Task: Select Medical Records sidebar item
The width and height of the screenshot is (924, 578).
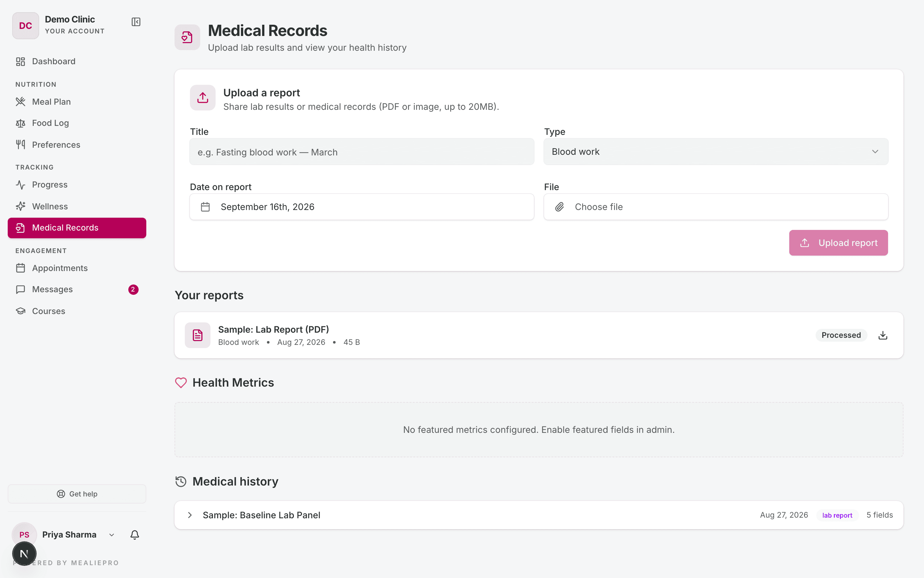Action: click(77, 228)
